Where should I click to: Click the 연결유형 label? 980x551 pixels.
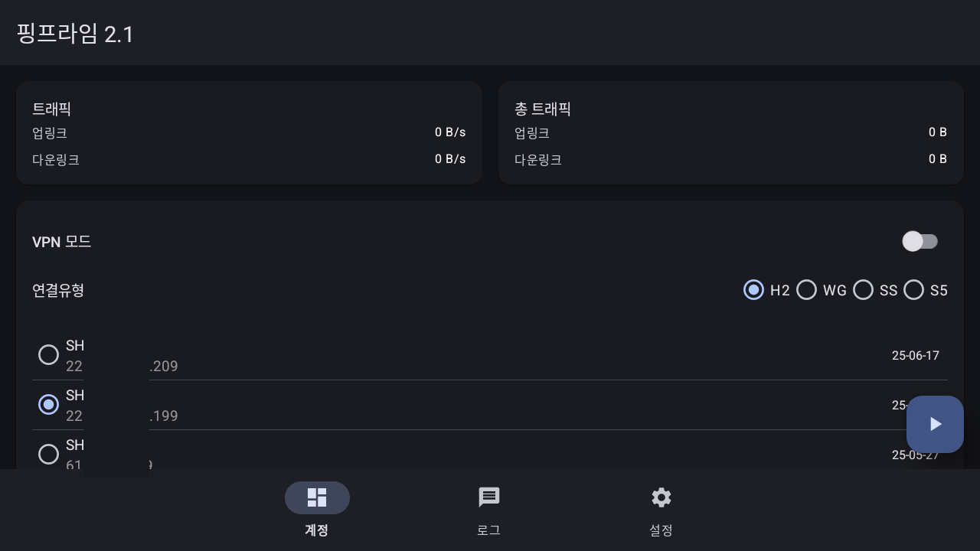point(58,290)
